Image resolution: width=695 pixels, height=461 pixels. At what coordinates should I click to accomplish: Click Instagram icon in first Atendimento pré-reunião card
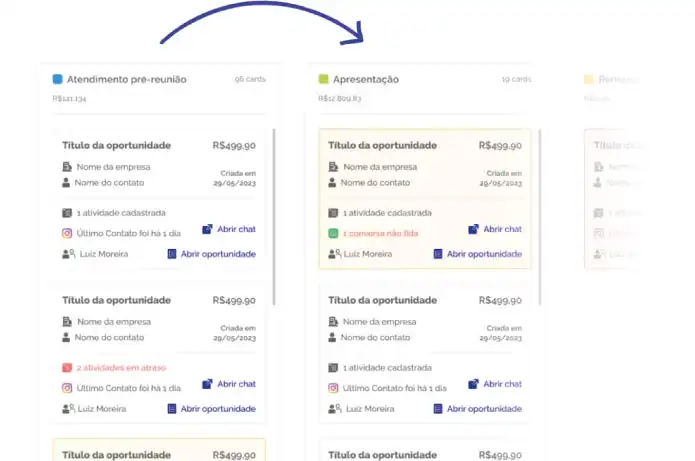67,233
